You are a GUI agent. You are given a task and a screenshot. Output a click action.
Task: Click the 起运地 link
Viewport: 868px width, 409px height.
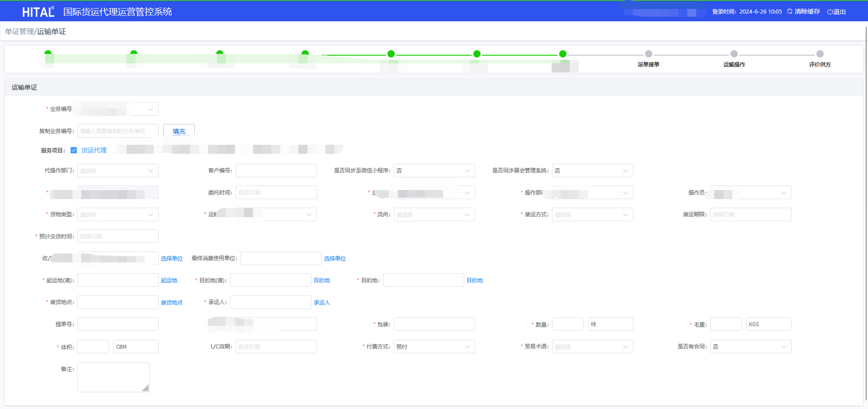[x=169, y=281]
